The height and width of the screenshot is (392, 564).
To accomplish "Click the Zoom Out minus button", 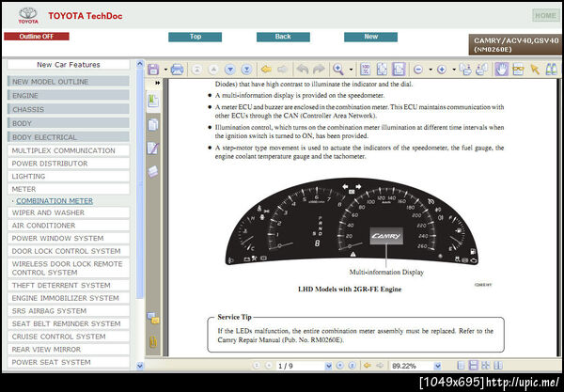I will (x=418, y=70).
